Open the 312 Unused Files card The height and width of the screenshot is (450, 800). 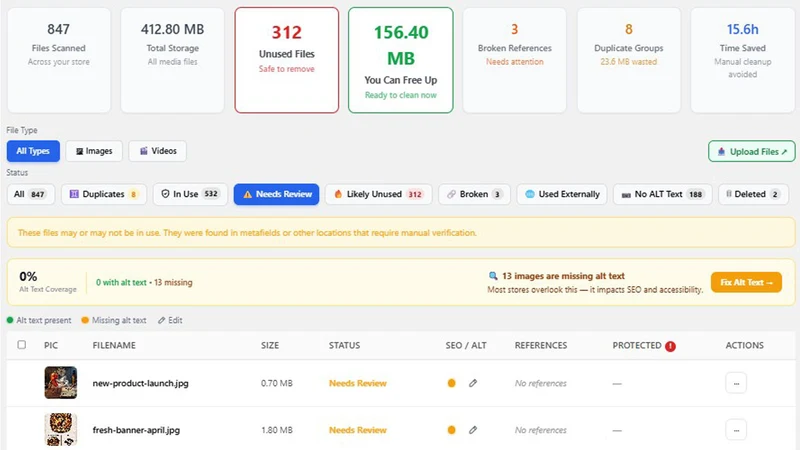pyautogui.click(x=287, y=60)
